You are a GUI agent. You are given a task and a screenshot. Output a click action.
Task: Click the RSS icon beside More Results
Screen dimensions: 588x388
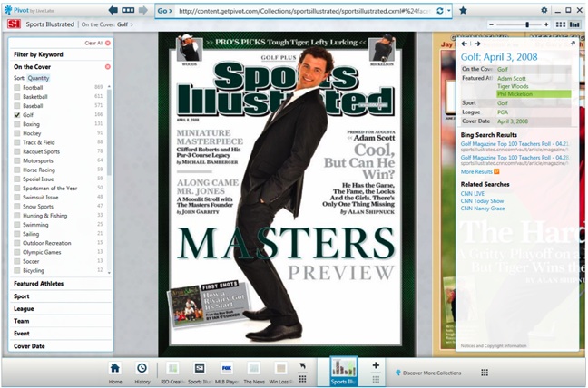tap(496, 171)
